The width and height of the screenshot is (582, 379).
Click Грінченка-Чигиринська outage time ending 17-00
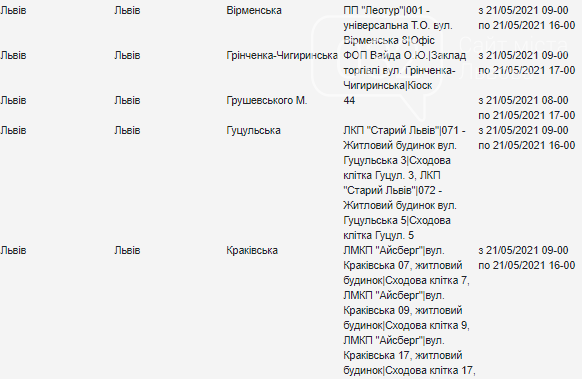click(x=527, y=63)
